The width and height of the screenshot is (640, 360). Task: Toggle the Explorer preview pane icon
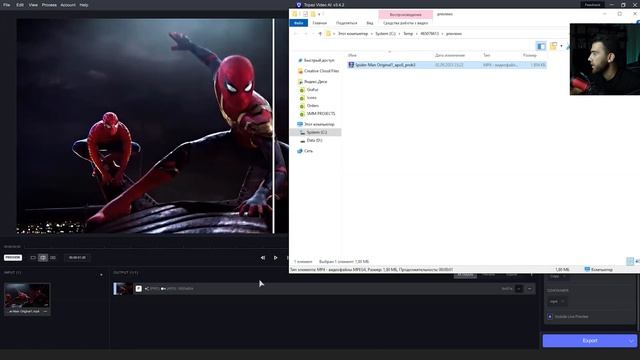(541, 46)
